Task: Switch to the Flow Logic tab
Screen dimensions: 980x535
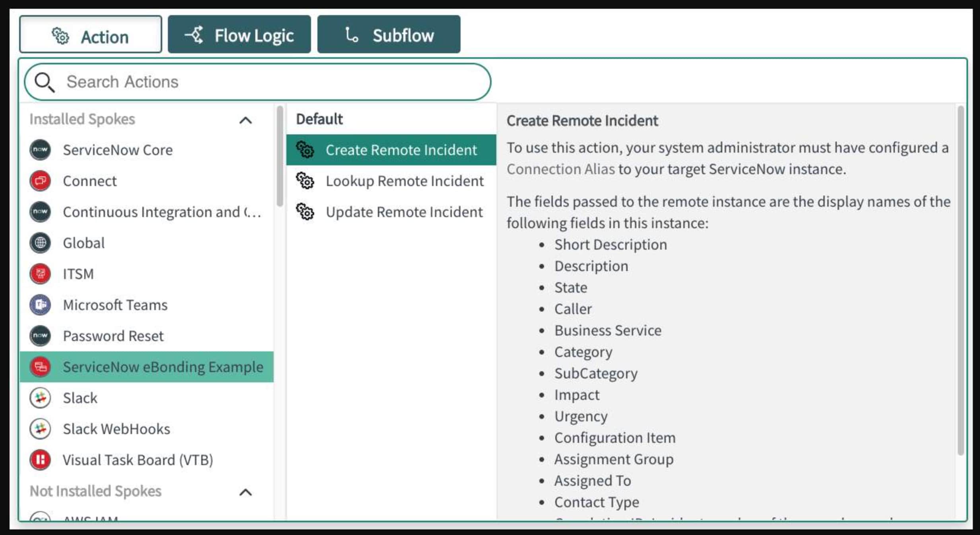Action: tap(239, 35)
